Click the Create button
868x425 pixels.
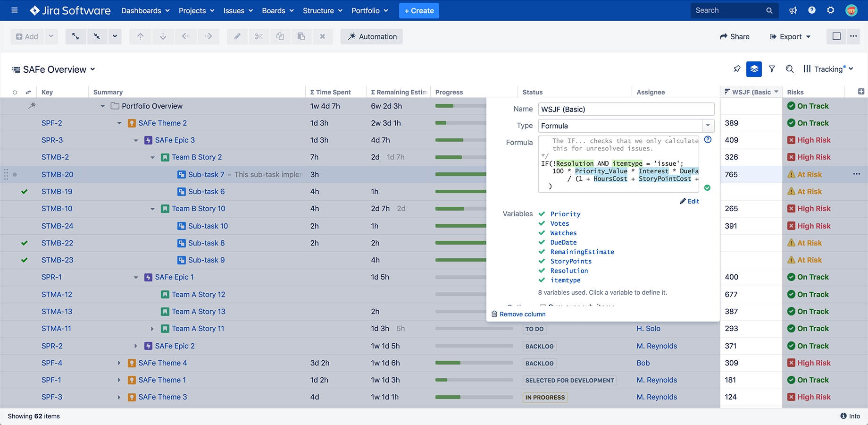419,10
